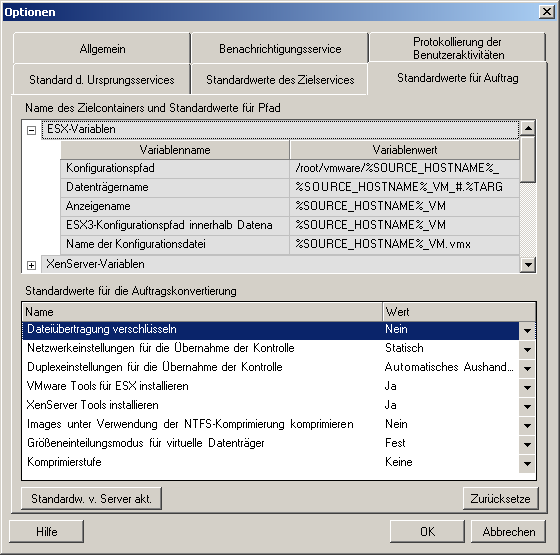
Task: Click the variables list scroll-up arrow
Action: pyautogui.click(x=528, y=128)
